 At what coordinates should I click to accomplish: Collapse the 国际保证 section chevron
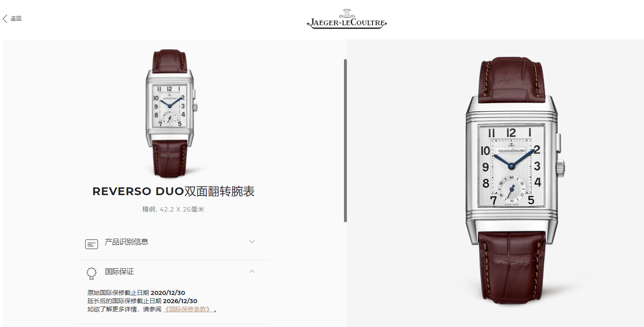pos(252,271)
